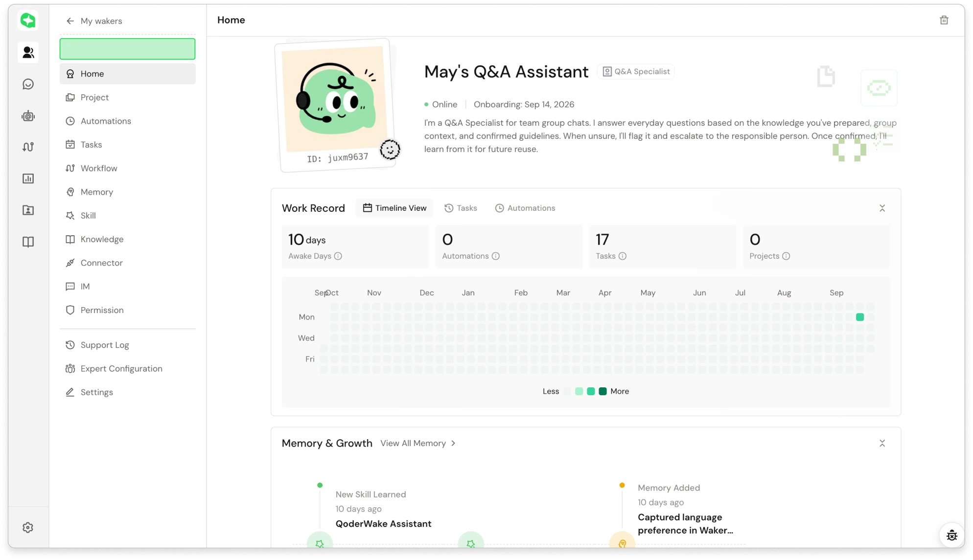Click the Q&A Specialist role badge

coord(635,71)
